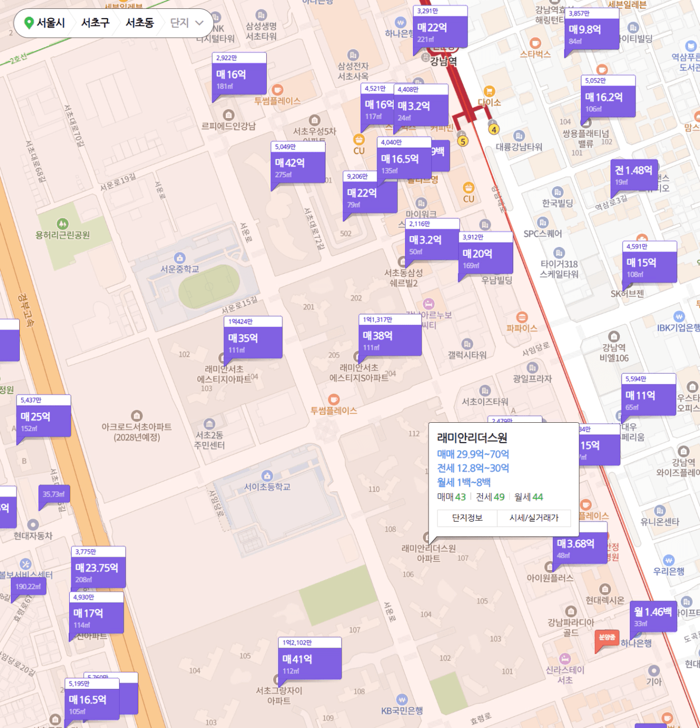Image resolution: width=700 pixels, height=728 pixels.
Task: Click the KB국민은행 bank icon
Action: click(x=402, y=699)
